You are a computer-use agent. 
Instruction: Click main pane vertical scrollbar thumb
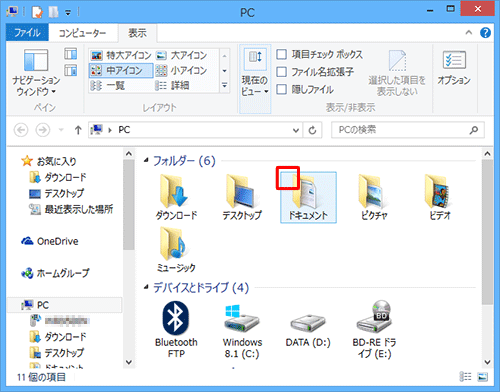487,232
